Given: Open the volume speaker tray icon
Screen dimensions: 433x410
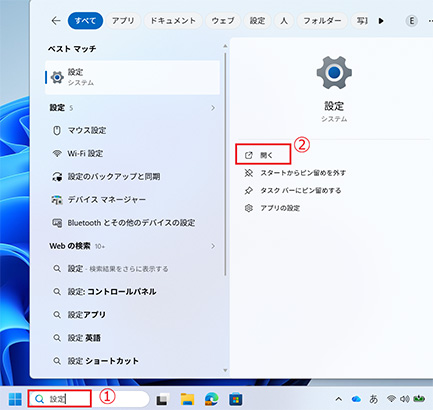Looking at the screenshot, I should (405, 399).
